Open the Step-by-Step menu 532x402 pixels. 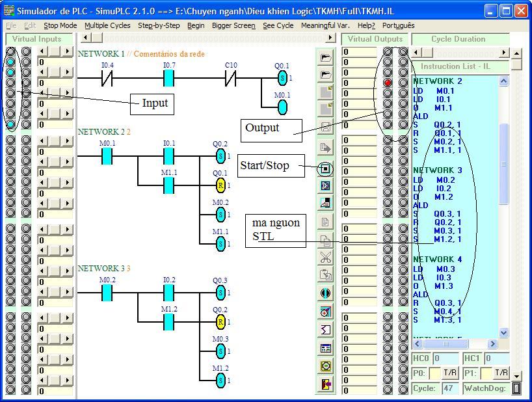tap(159, 25)
